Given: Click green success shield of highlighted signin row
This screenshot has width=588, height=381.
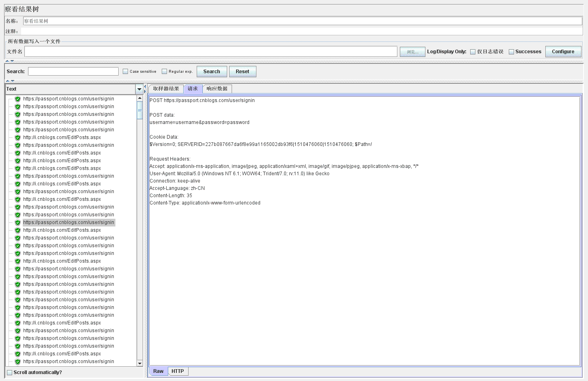Looking at the screenshot, I should (17, 223).
